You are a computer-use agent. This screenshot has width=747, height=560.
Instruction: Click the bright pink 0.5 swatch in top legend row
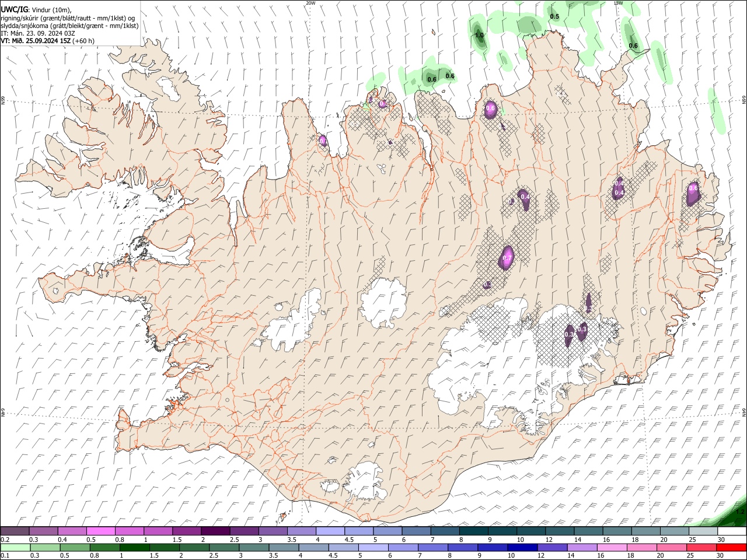click(101, 531)
